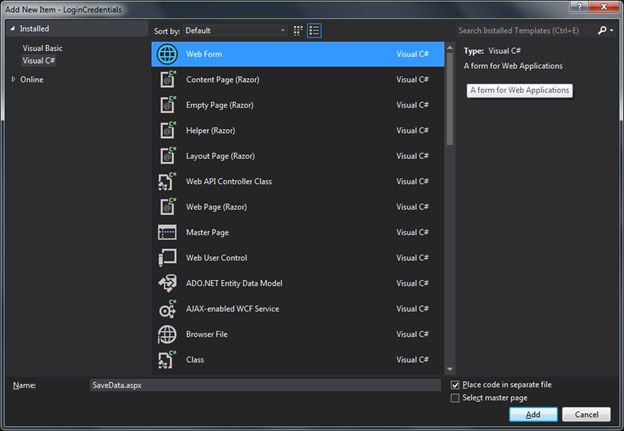Select the Online tree item label
Image resolution: width=624 pixels, height=431 pixels.
click(32, 80)
